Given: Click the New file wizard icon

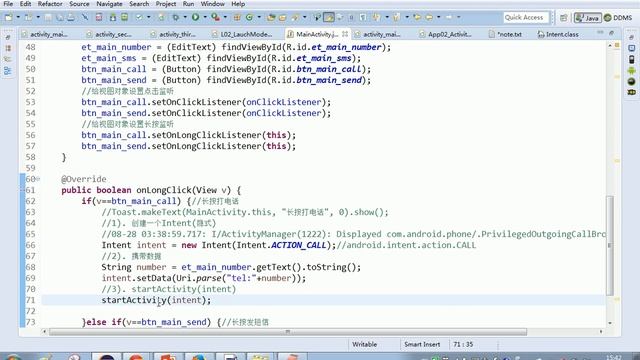Looking at the screenshot, I should pos(8,17).
